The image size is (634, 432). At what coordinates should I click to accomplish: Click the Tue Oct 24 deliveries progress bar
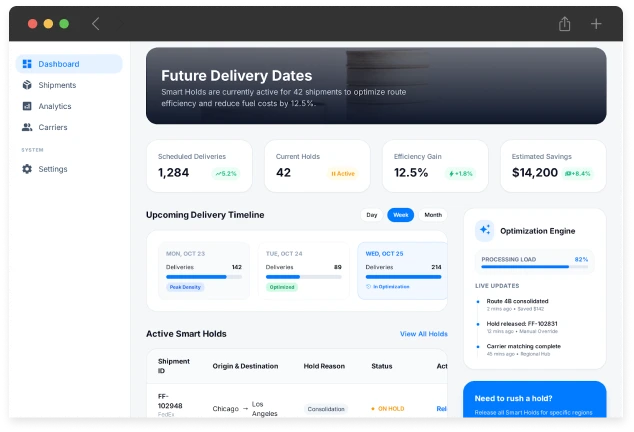304,277
